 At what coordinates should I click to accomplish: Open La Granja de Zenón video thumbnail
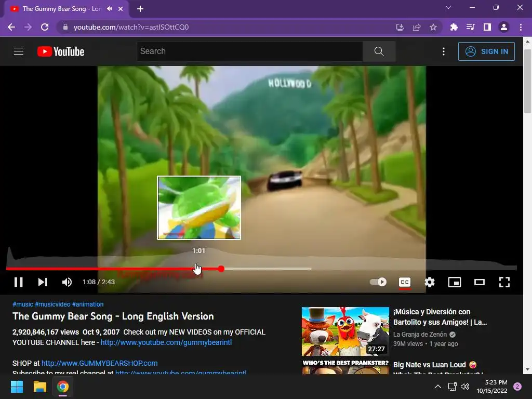coord(345,331)
